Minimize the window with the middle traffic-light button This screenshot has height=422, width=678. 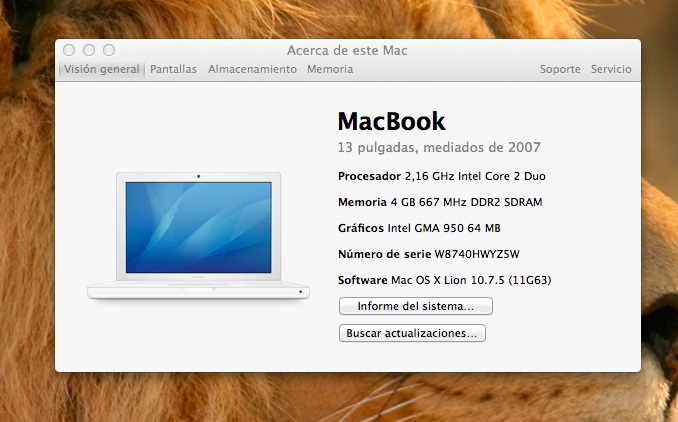coord(89,50)
